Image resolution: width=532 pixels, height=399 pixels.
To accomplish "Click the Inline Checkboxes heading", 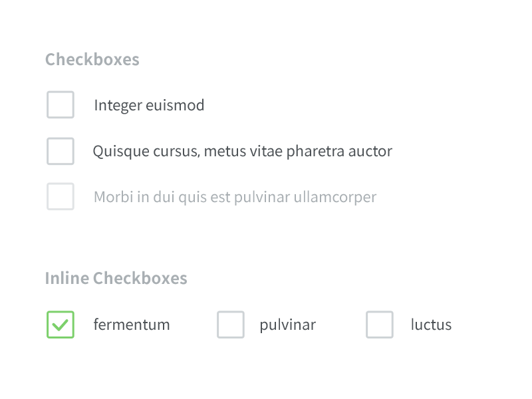I will point(116,278).
